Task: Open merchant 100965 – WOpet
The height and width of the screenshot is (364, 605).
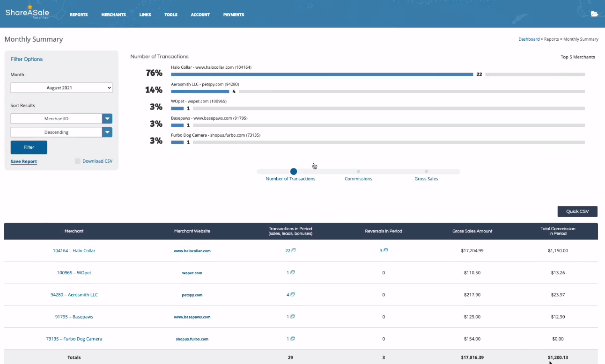Action: tap(74, 273)
